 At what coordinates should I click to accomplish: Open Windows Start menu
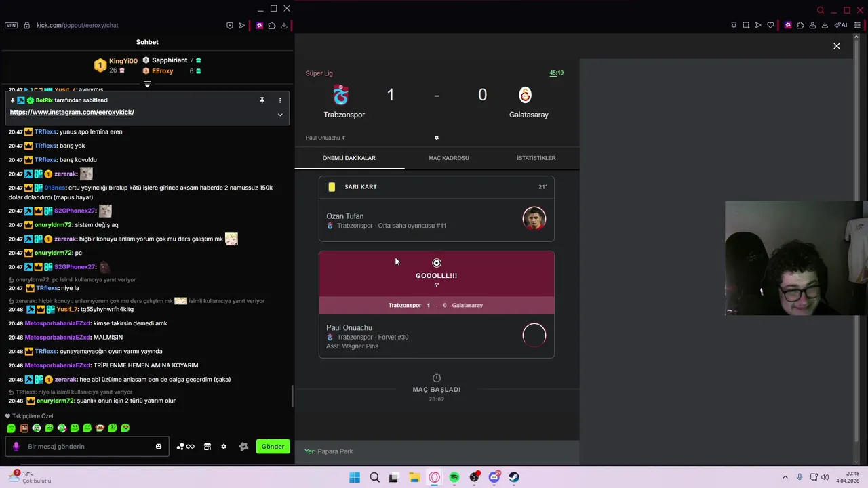coord(355,477)
